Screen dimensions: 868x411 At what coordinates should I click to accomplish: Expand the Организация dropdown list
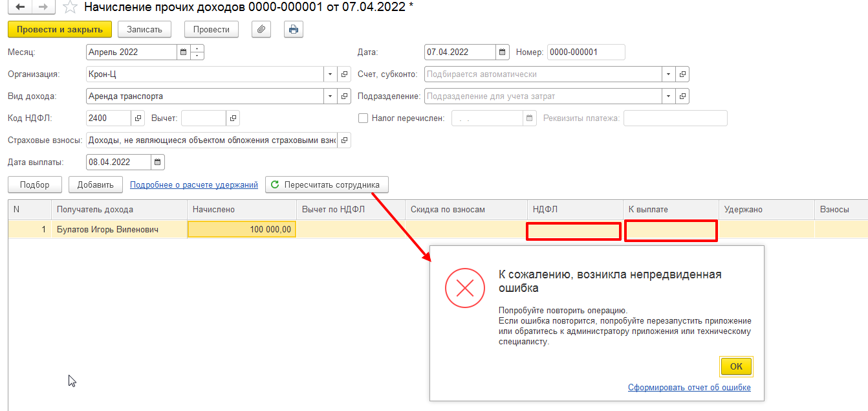(x=330, y=74)
